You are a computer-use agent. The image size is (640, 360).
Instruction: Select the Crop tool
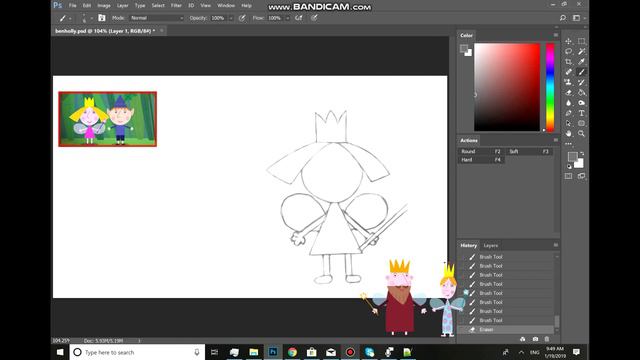pyautogui.click(x=568, y=62)
